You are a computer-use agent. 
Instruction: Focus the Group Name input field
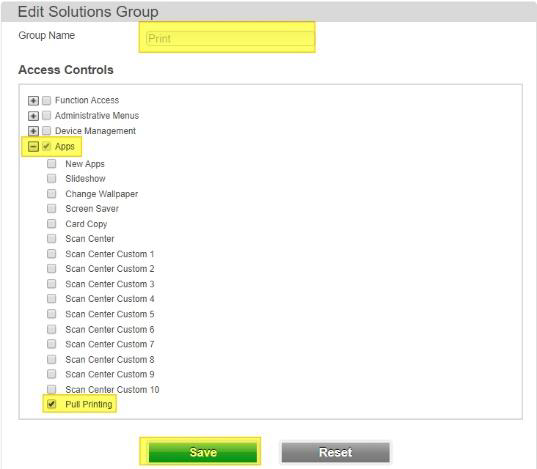tap(230, 38)
